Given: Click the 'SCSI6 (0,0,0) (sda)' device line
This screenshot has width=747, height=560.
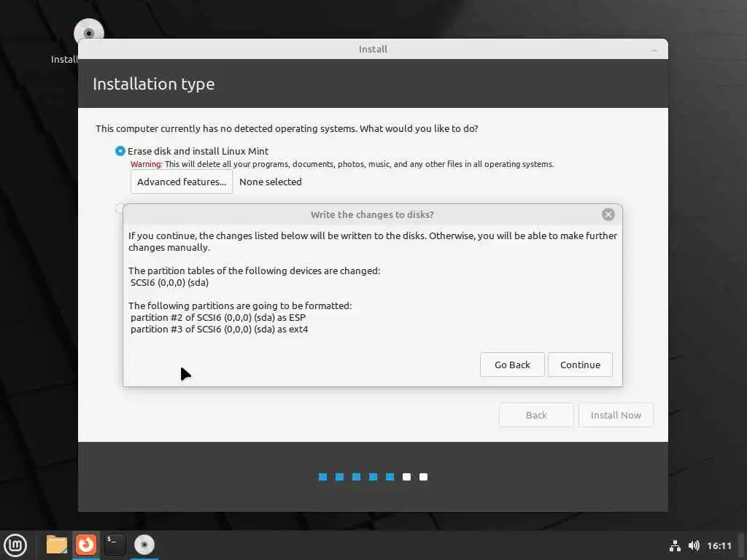Looking at the screenshot, I should pos(169,282).
